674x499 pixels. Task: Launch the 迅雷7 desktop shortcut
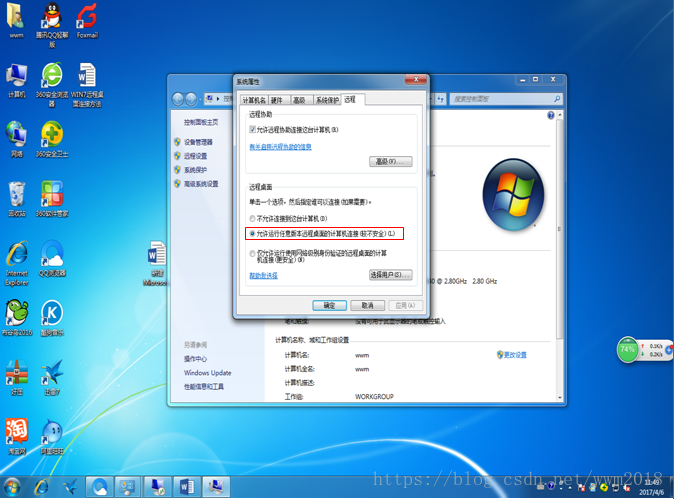click(52, 377)
